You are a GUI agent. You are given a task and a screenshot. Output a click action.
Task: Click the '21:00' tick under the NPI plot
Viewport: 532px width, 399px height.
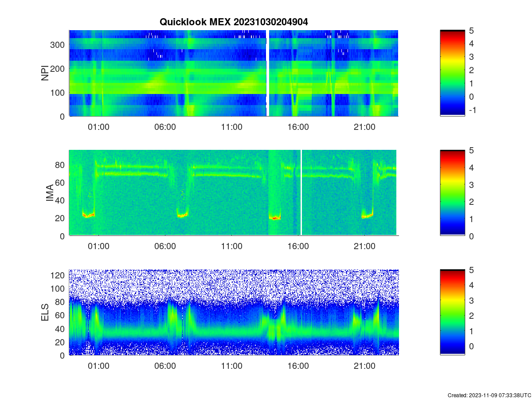point(364,127)
